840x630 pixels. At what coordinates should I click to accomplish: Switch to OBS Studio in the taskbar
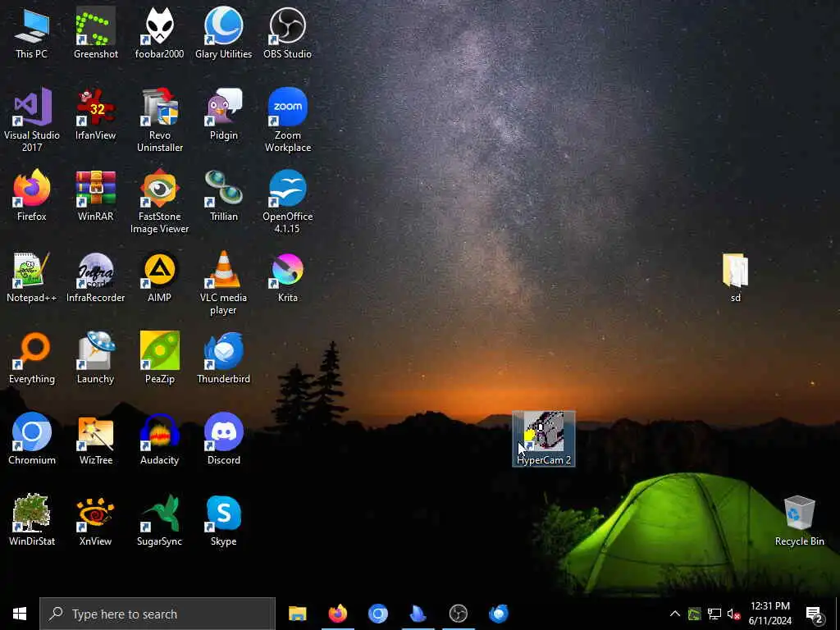458,614
